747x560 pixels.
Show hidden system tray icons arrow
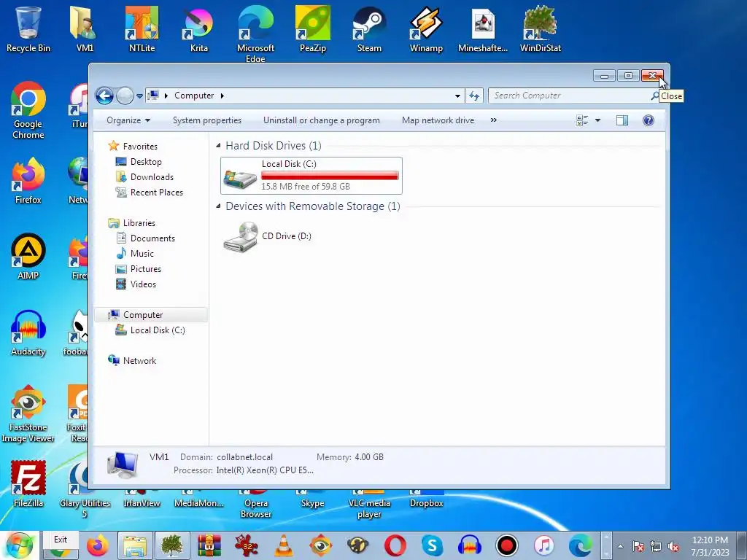pos(620,546)
